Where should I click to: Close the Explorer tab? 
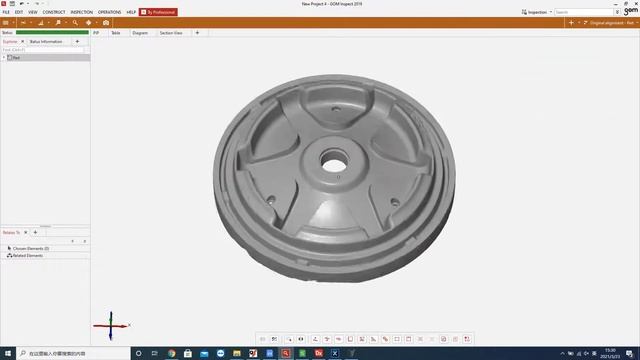pyautogui.click(x=22, y=42)
